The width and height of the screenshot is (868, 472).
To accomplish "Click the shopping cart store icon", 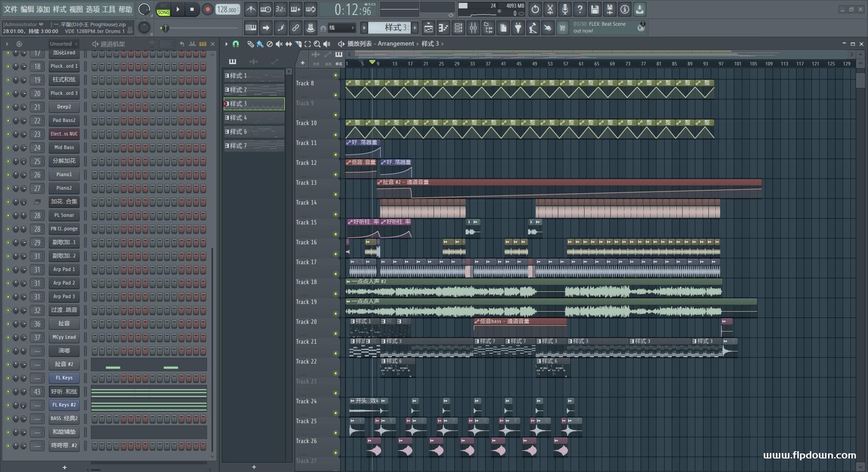I will 562,28.
